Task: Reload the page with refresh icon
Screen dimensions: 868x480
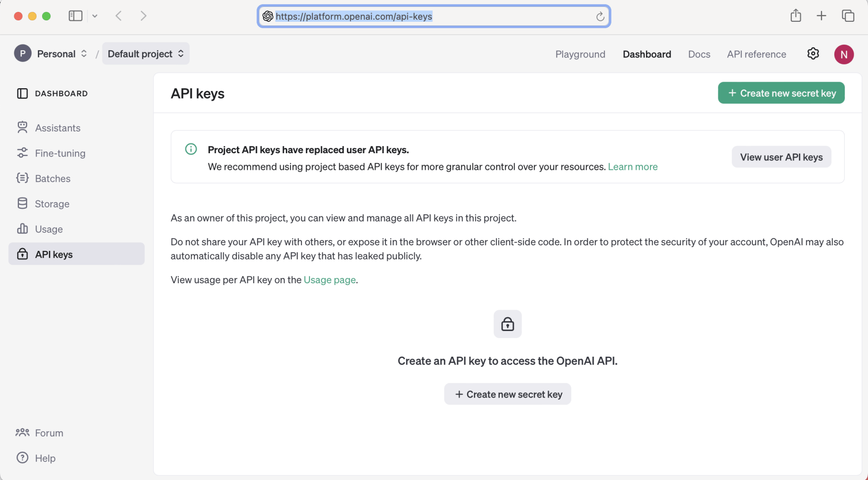Action: 600,17
